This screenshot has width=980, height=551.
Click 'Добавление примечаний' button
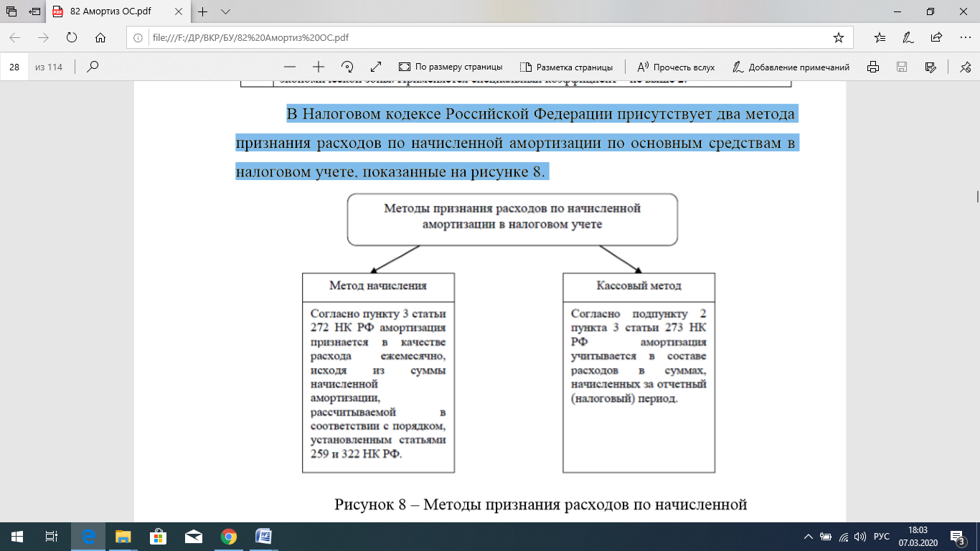tap(791, 67)
